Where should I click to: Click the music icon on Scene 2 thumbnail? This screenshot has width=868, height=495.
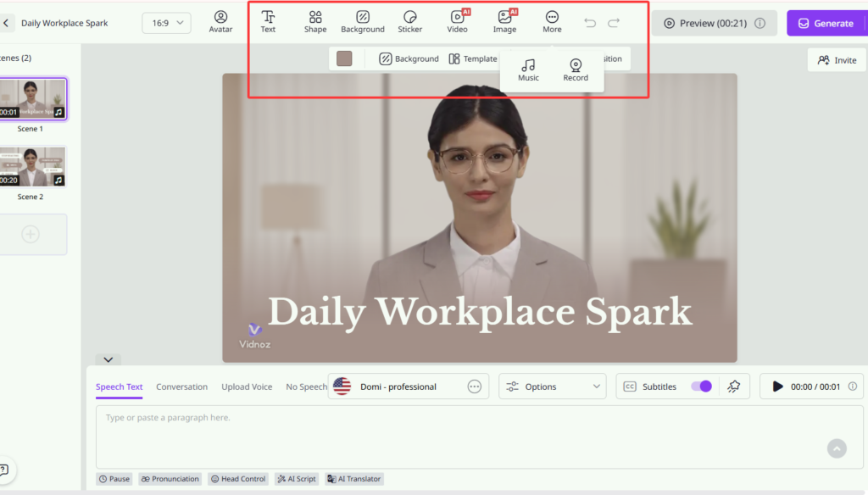coord(58,180)
